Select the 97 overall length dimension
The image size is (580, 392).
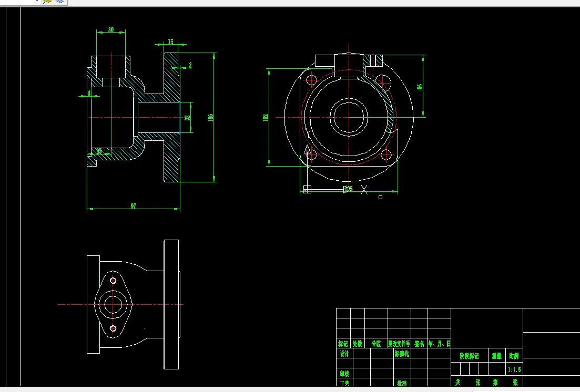(x=133, y=206)
